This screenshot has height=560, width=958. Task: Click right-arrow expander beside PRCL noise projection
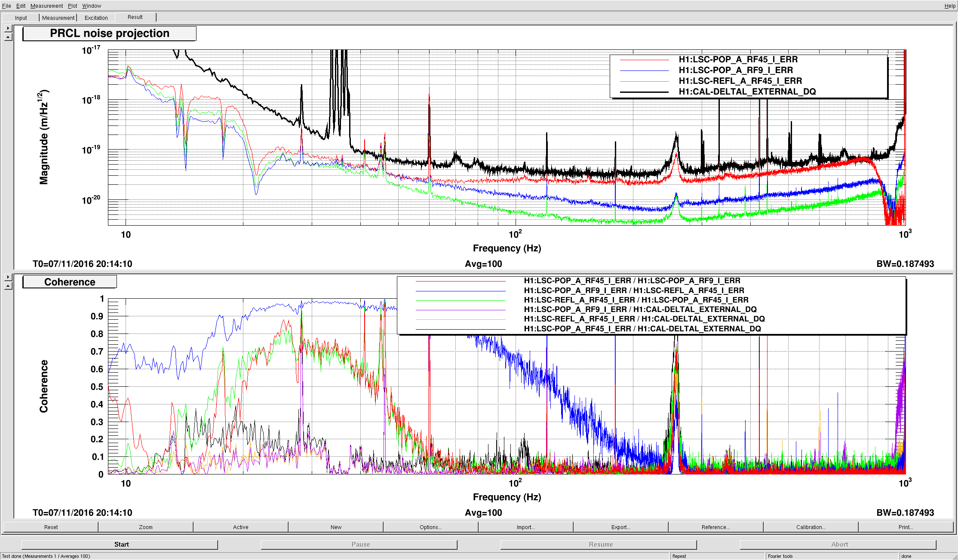(8, 28)
